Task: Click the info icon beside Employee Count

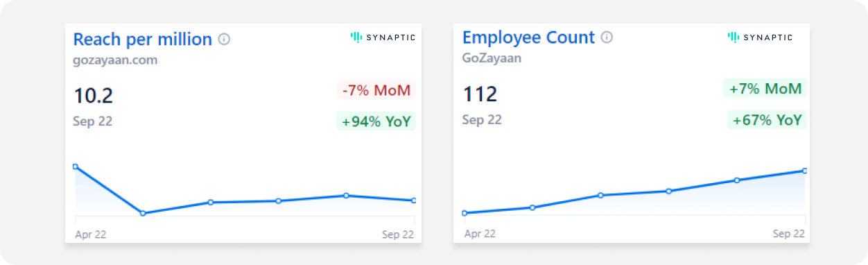Action: 607,37
